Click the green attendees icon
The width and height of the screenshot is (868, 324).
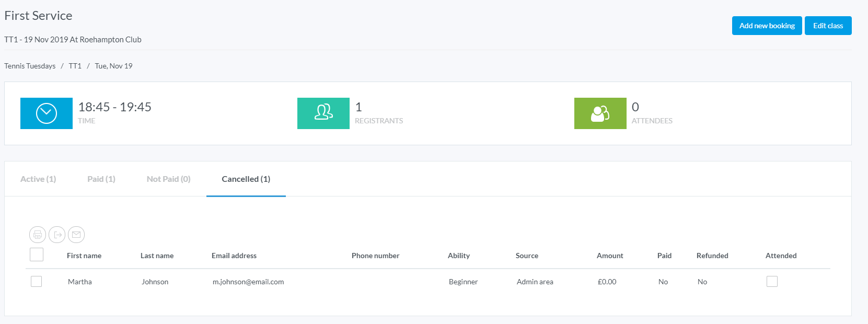(x=600, y=113)
